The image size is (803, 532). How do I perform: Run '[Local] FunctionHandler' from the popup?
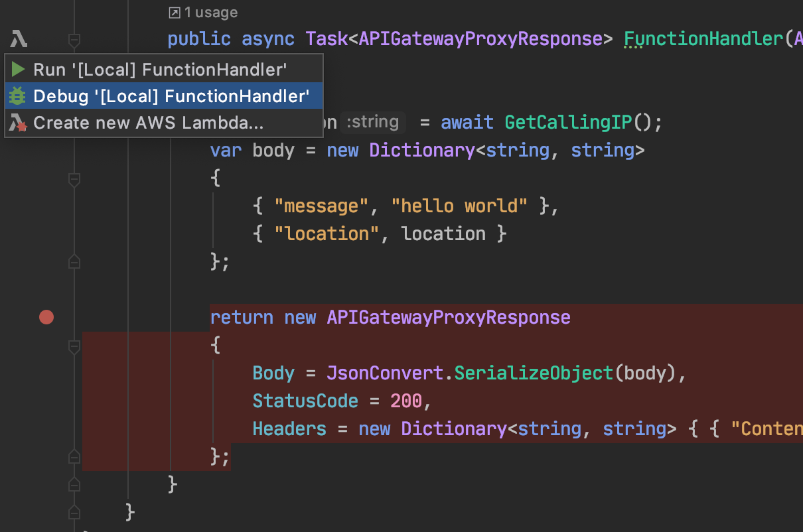(159, 70)
